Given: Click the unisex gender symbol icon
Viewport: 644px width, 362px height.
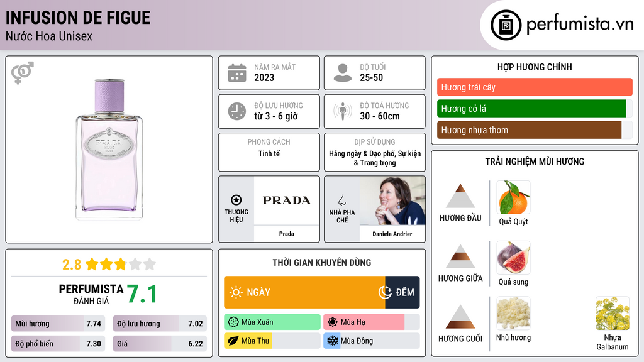Looking at the screenshot, I should point(22,73).
